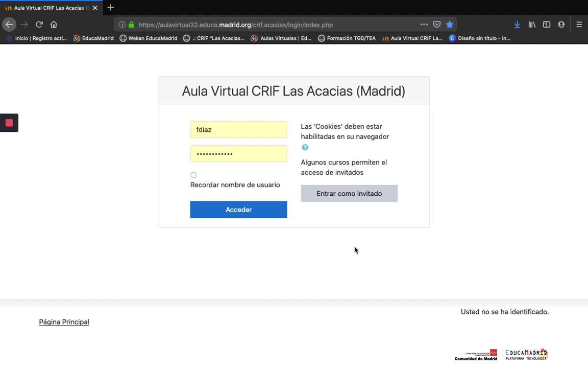Image resolution: width=588 pixels, height=368 pixels.
Task: Click the cookies help question-mark icon
Action: (305, 147)
